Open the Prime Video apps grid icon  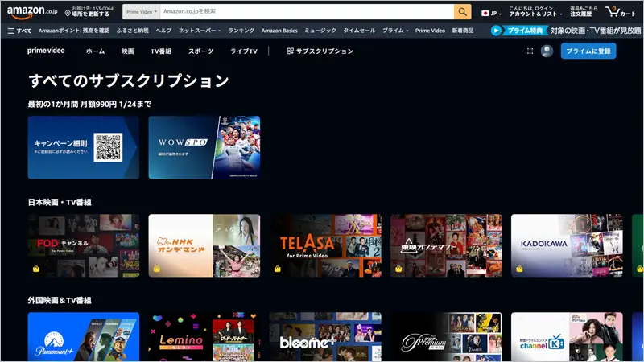pyautogui.click(x=530, y=51)
